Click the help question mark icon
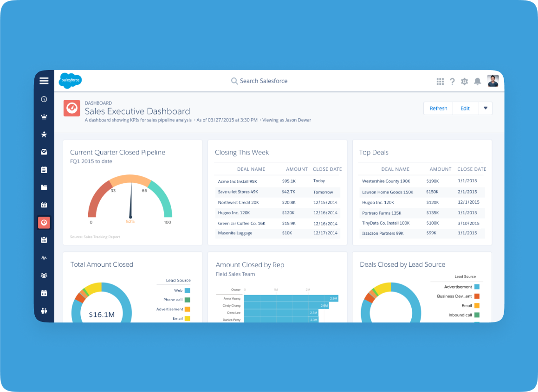 pos(452,82)
